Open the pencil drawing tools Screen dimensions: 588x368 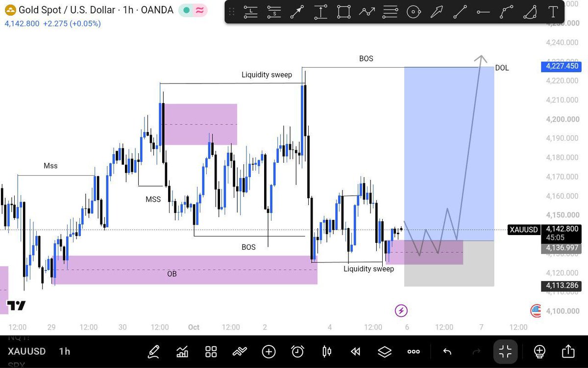(153, 351)
